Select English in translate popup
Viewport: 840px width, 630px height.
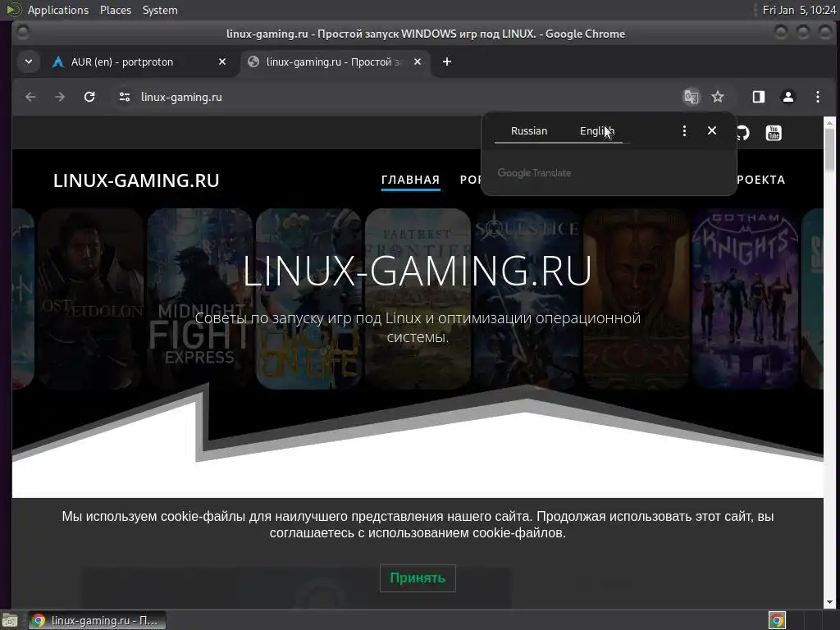(x=596, y=130)
